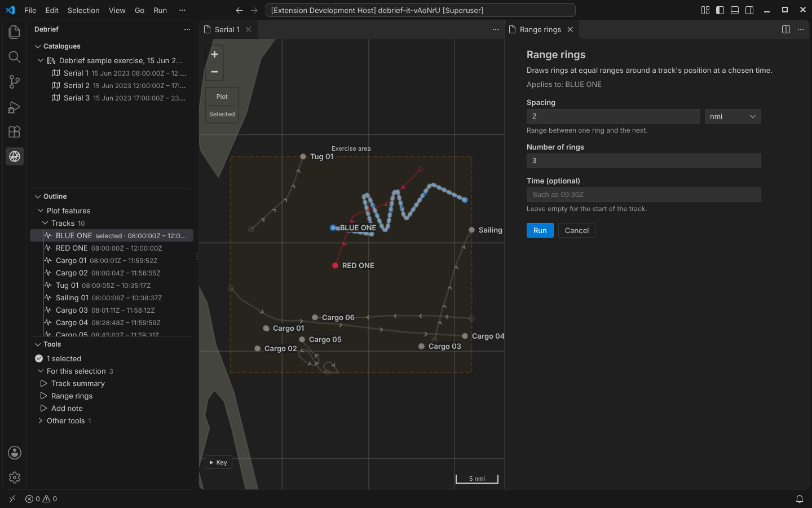
Task: Toggle the bottom panel layout icon
Action: pos(735,10)
